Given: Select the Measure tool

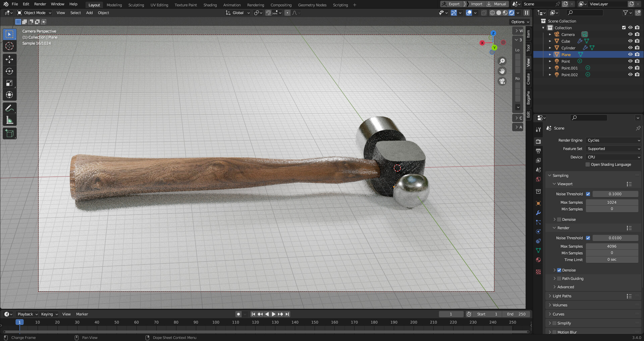Looking at the screenshot, I should [x=9, y=119].
